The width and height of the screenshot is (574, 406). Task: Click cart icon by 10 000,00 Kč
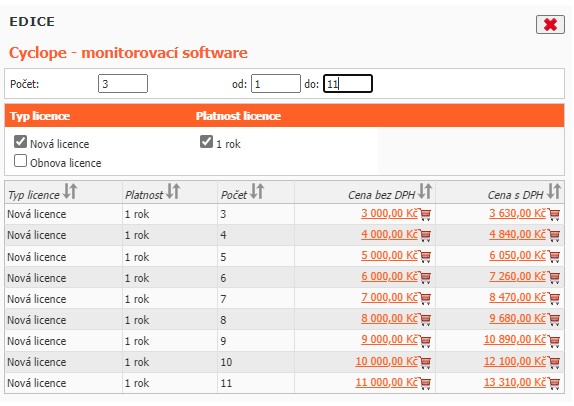pos(425,362)
